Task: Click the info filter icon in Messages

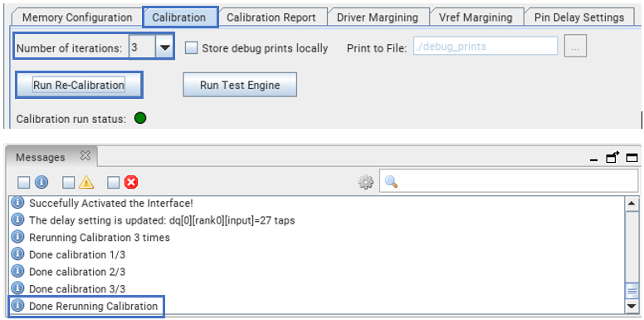Action: (x=41, y=182)
